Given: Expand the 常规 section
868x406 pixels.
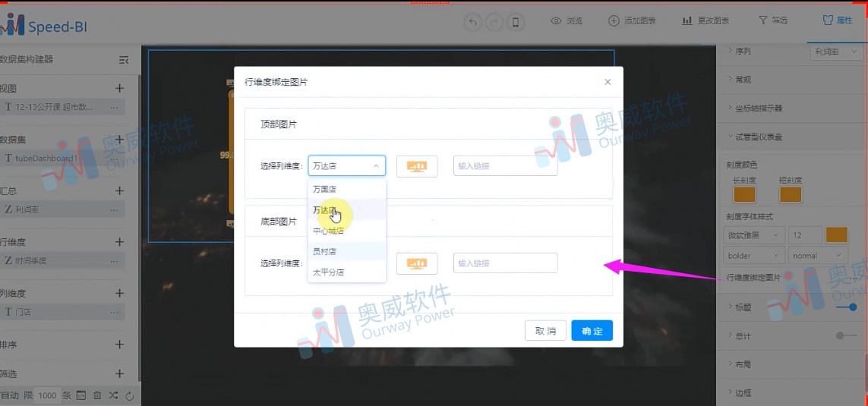Looking at the screenshot, I should pos(739,80).
